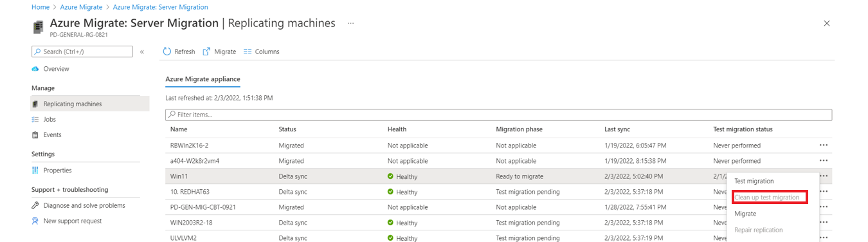
Task: Open more options ellipsis beside page title
Action: 351,23
